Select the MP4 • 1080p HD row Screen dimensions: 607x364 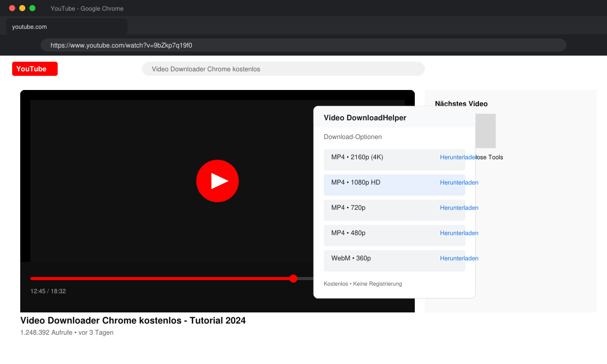coord(395,185)
